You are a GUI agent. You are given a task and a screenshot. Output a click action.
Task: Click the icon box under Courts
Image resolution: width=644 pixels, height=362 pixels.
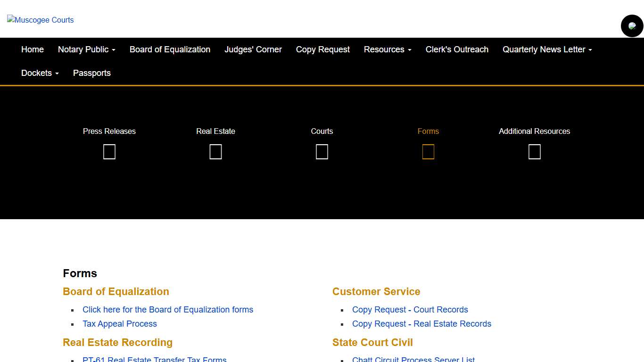322,152
